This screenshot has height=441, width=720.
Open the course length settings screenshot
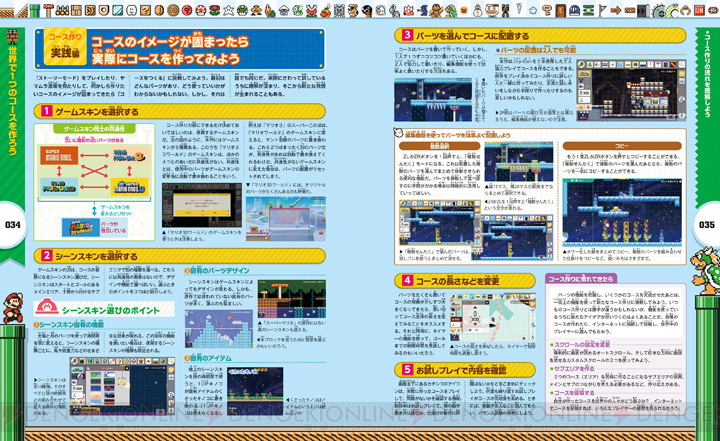[x=492, y=318]
